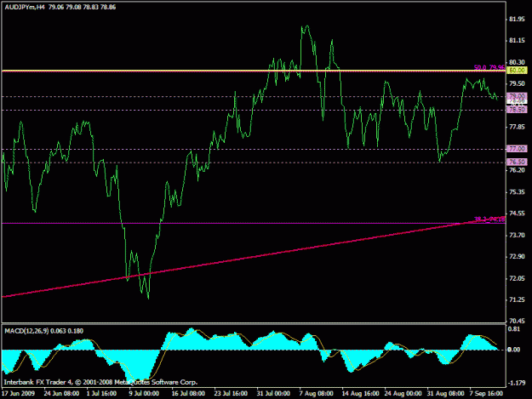This screenshot has width=532, height=399.
Task: Click the 23 Jul 16:00 date label
Action: [231, 394]
